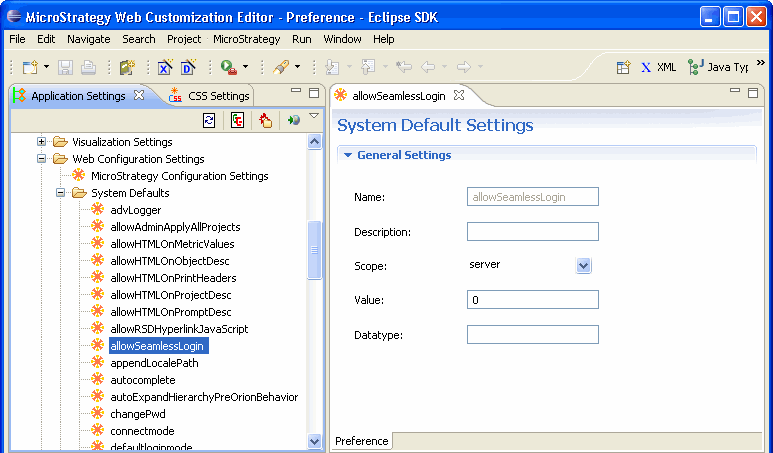
Task: Open the Run menu
Action: click(301, 39)
